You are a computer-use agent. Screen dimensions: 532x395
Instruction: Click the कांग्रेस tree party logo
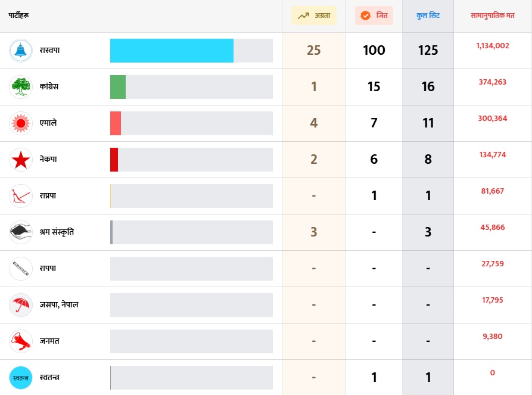coord(21,87)
